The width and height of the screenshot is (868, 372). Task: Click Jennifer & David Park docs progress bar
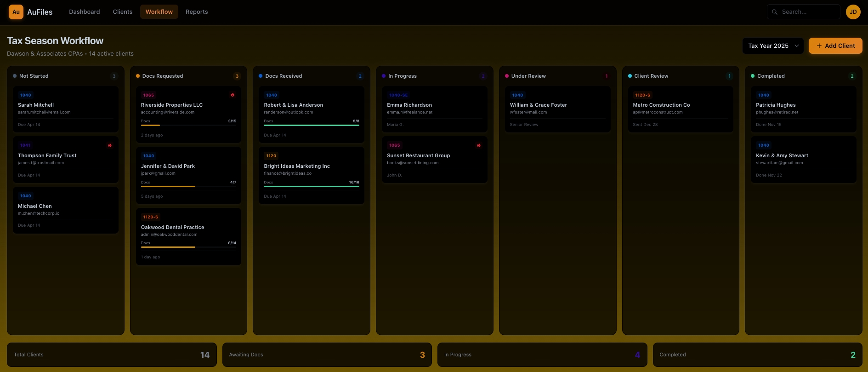188,186
